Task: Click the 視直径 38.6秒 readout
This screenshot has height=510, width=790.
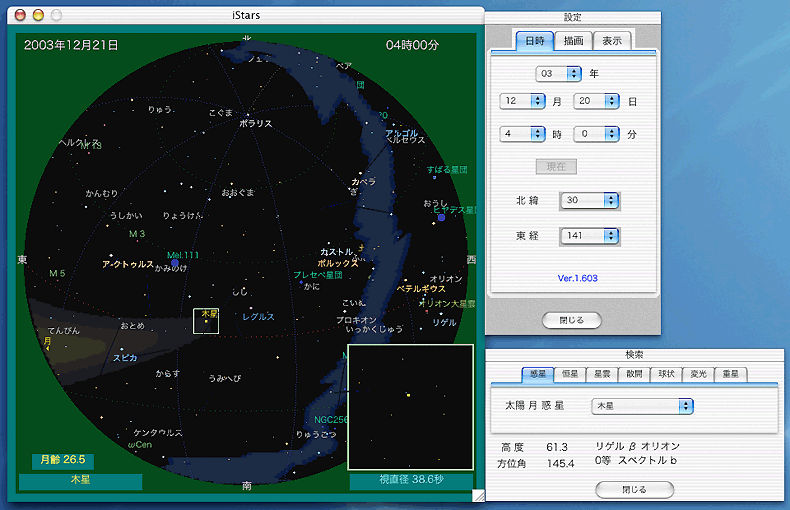Action: tap(411, 480)
